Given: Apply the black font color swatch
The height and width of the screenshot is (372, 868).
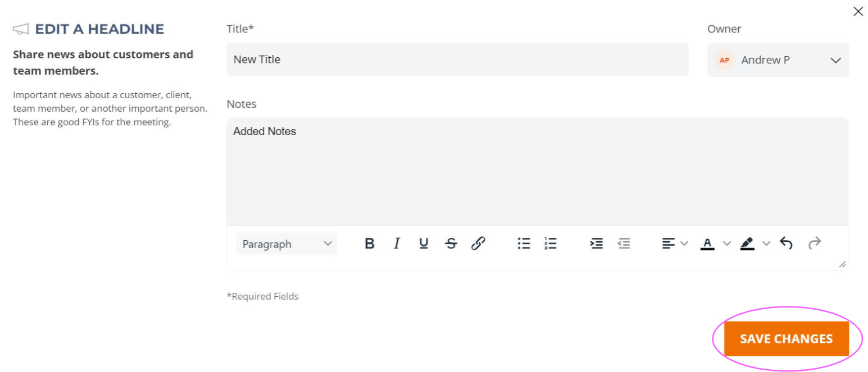Looking at the screenshot, I should pos(707,244).
